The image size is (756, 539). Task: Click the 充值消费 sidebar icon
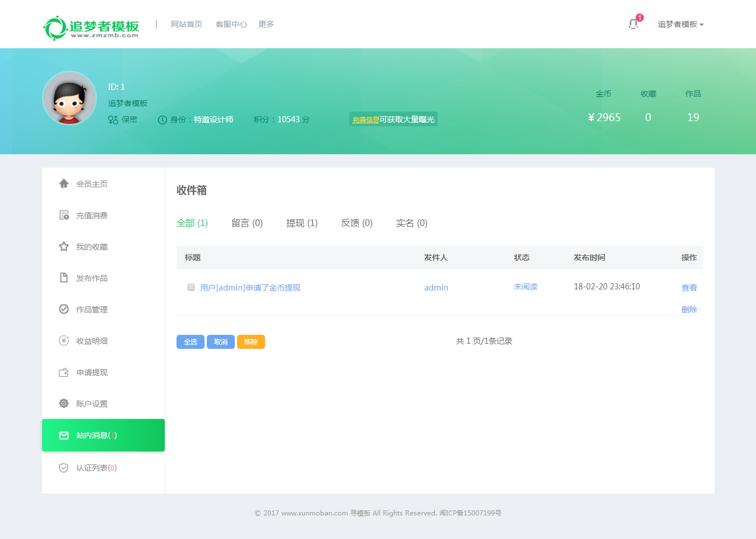pyautogui.click(x=64, y=215)
